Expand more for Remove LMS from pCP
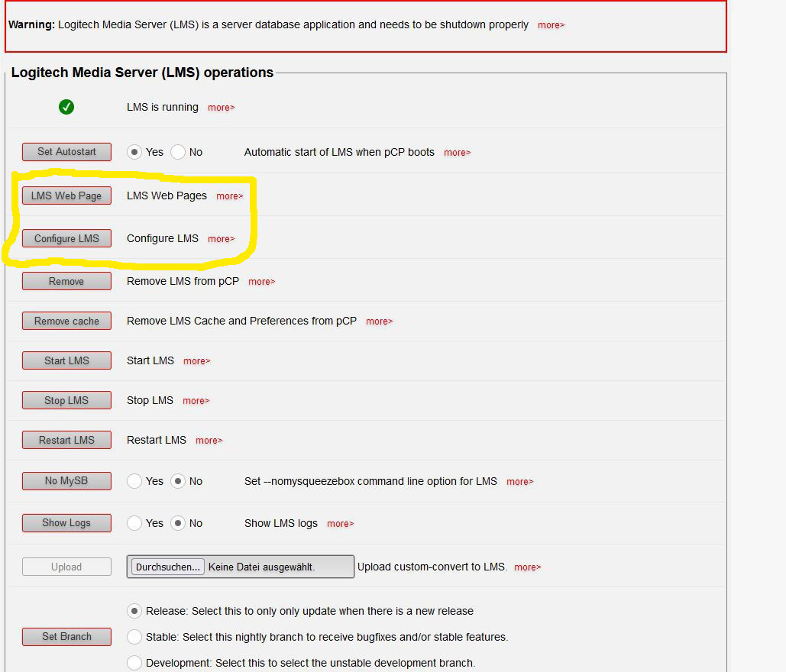The image size is (786, 672). click(x=262, y=282)
